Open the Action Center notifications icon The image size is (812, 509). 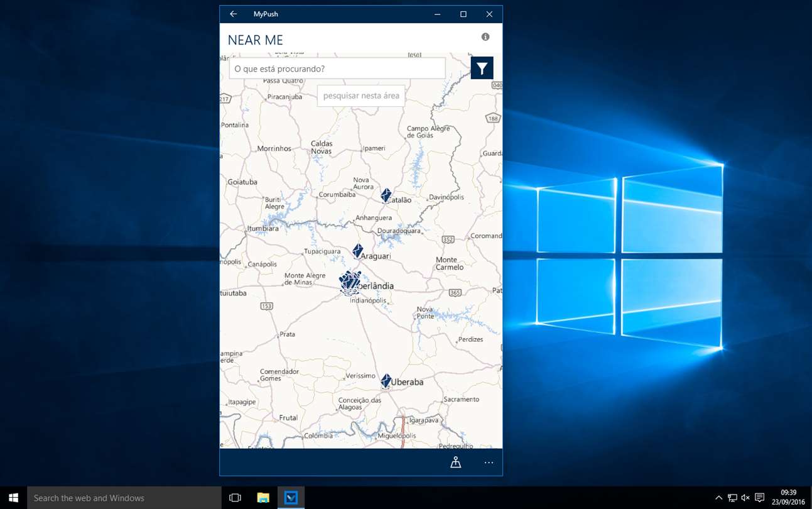click(759, 498)
